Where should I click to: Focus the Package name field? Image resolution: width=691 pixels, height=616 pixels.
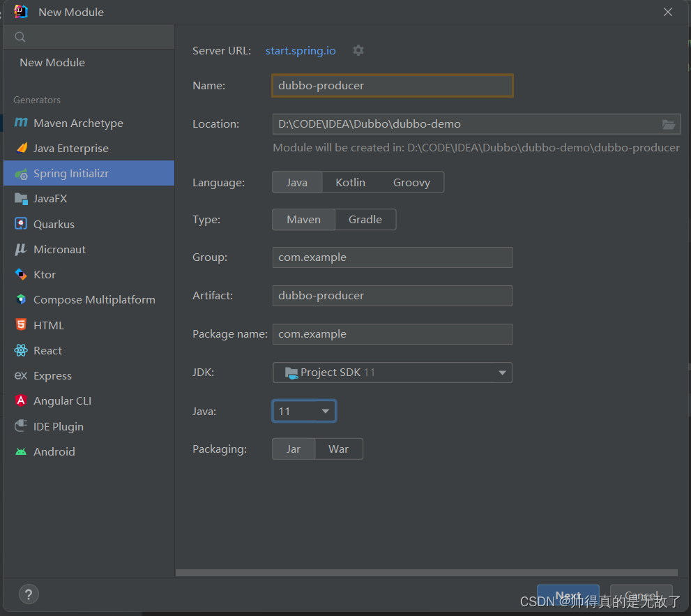tap(392, 334)
